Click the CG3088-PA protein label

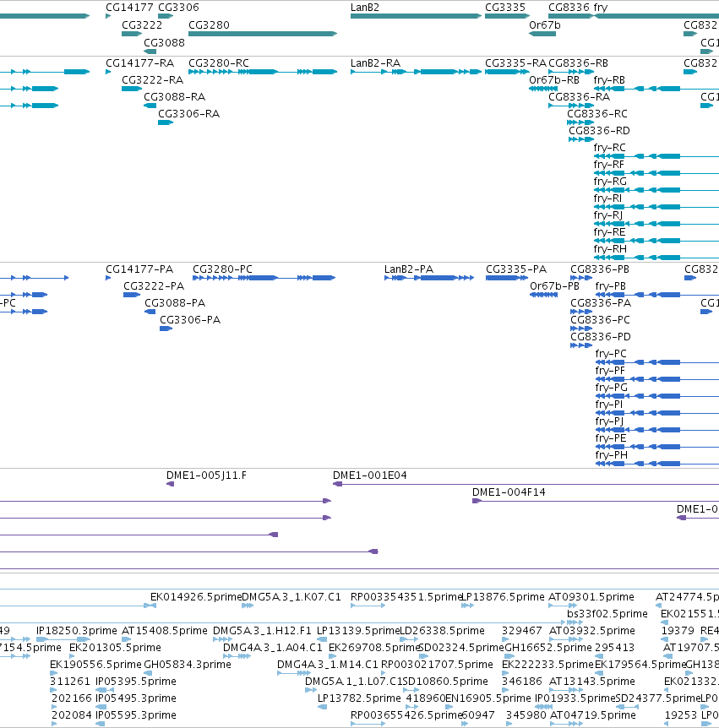tap(175, 302)
